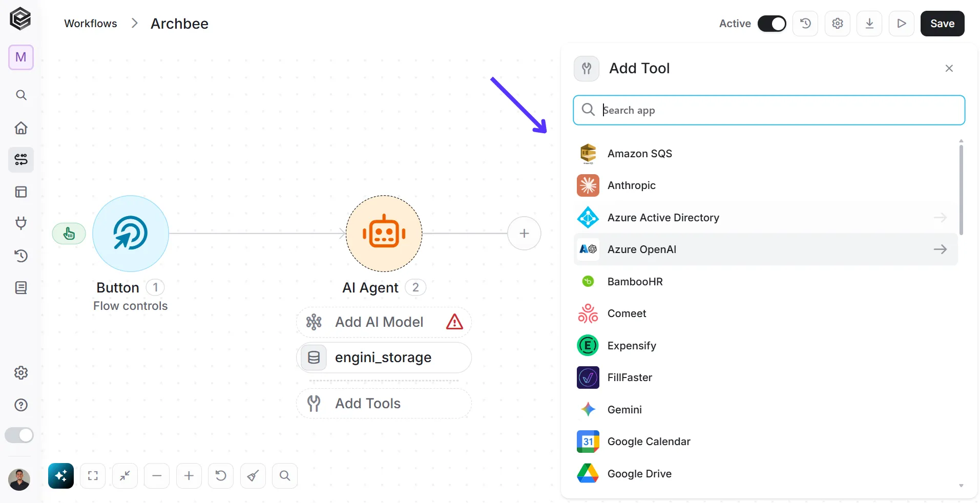
Task: Open the help question mark icon
Action: [x=21, y=405]
